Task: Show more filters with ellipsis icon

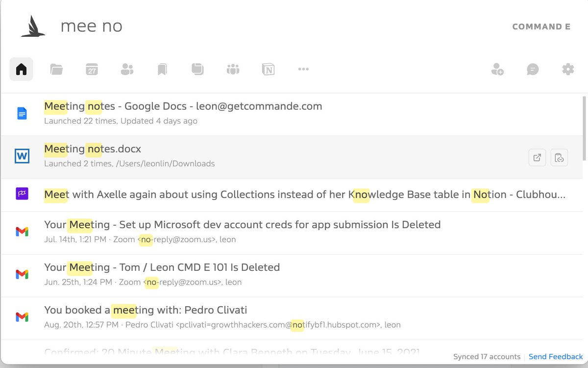Action: 303,69
